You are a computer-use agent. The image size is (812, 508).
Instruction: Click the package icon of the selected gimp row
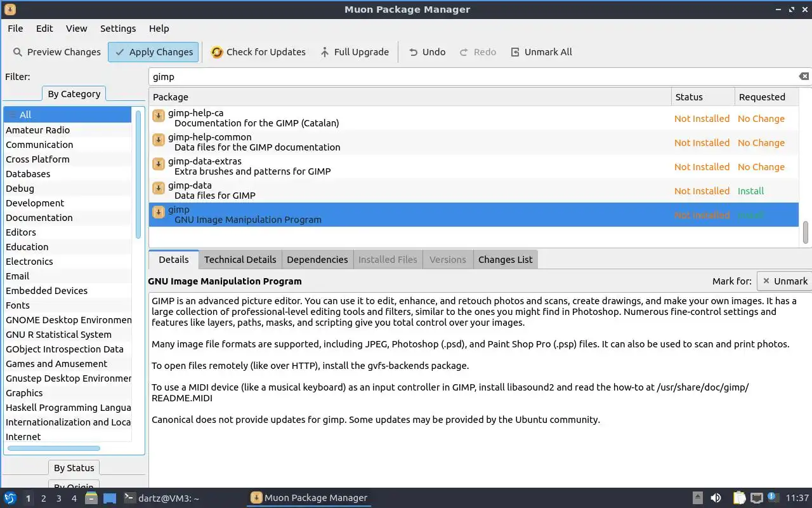coord(159,212)
